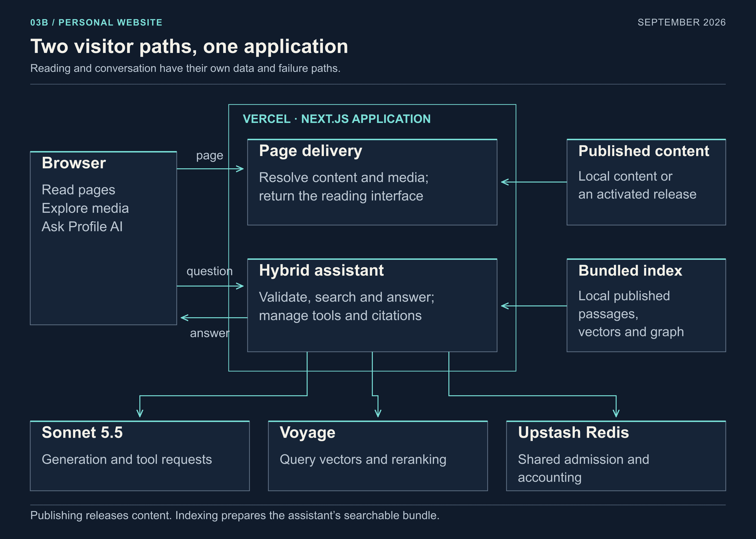This screenshot has height=539, width=756.
Task: Click 'Validate, search and answer;' text
Action: (347, 297)
